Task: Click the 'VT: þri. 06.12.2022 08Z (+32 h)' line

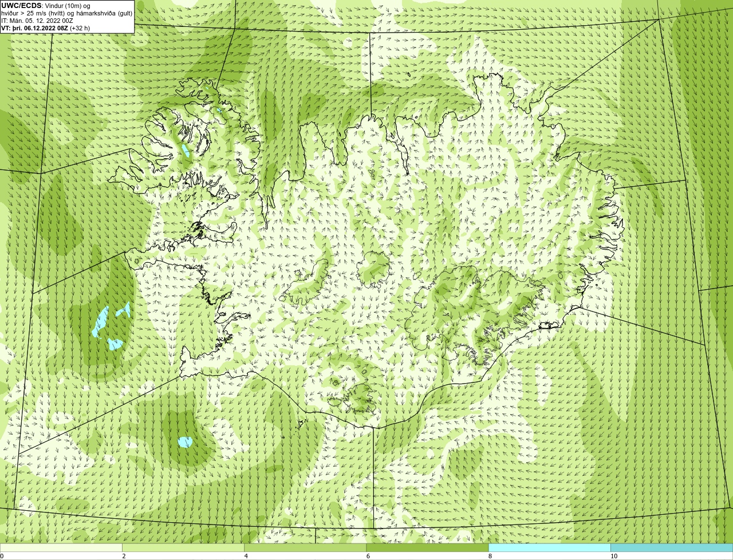Action: click(x=46, y=27)
